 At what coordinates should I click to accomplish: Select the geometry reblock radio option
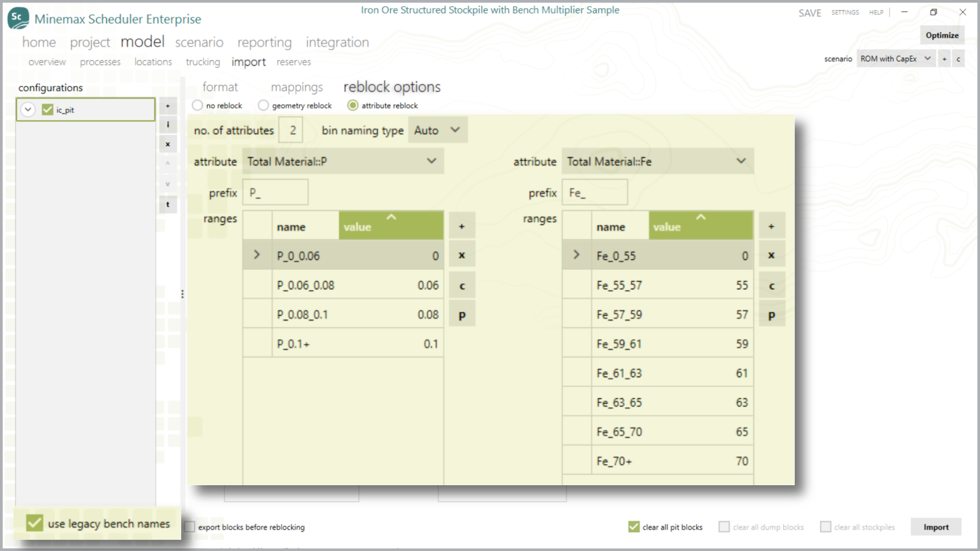coord(263,105)
